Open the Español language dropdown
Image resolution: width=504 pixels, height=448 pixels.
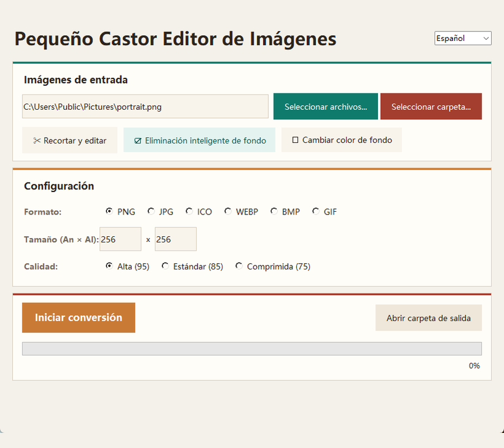point(463,38)
